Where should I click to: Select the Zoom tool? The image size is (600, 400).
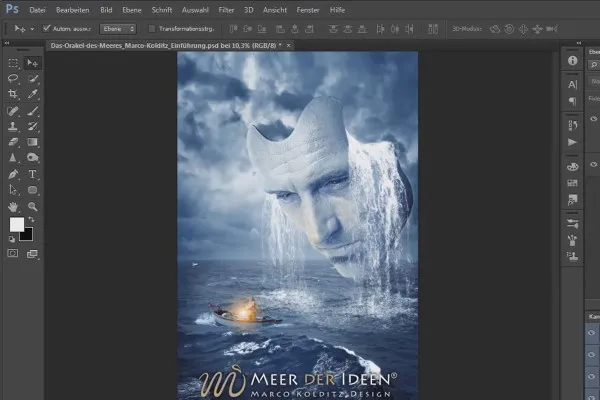pos(33,207)
